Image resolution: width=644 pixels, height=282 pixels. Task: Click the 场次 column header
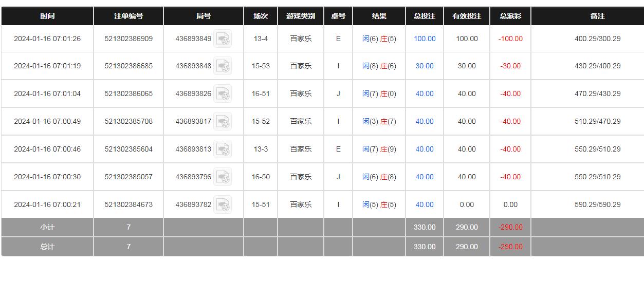[x=261, y=16]
